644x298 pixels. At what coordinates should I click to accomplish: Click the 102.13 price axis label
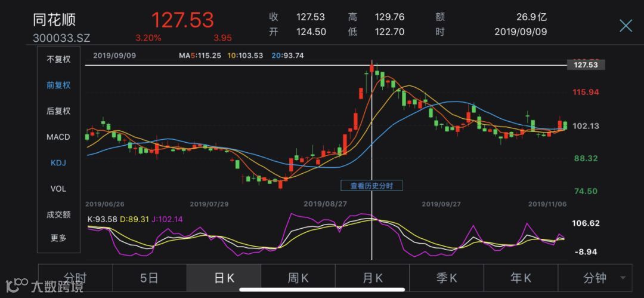(x=586, y=126)
